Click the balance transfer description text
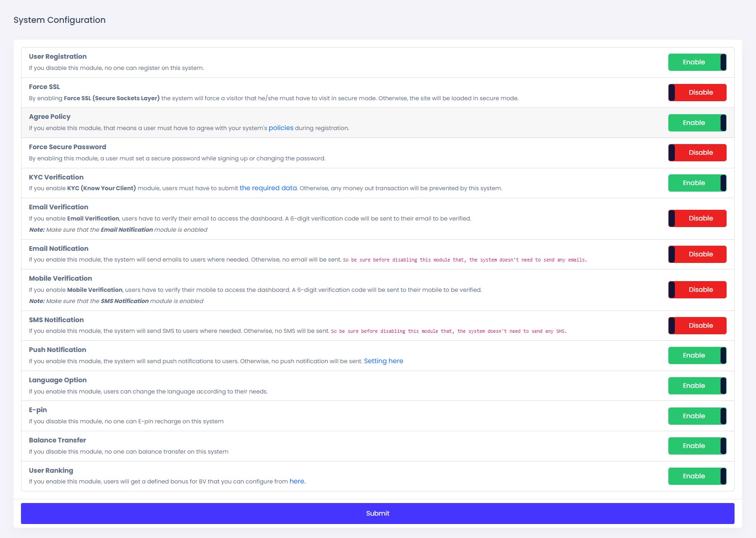756x538 pixels. click(x=129, y=452)
